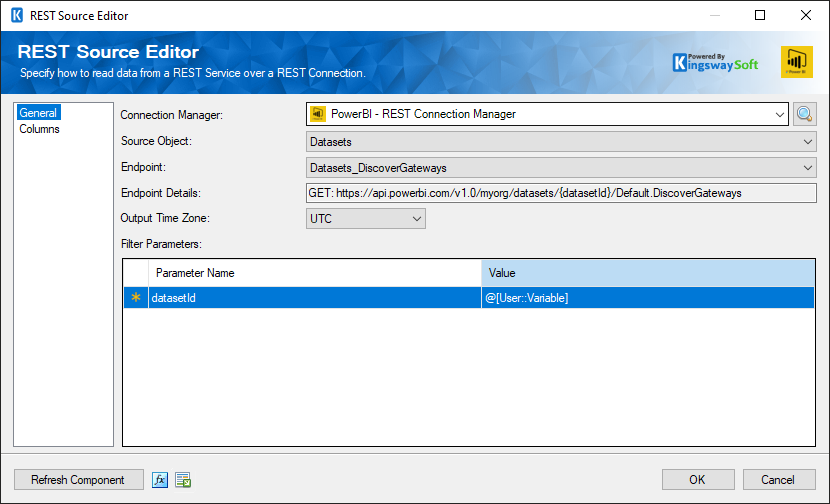Maximize the REST Source Editor window
Viewport: 830px width, 504px height.
[760, 15]
